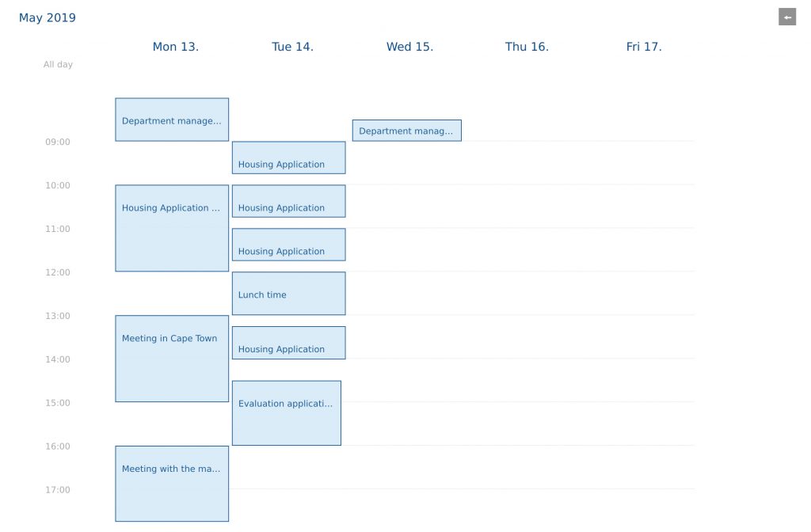Open Tuesday's 11:00 Housing Application event
The image size is (811, 532).
[288, 245]
